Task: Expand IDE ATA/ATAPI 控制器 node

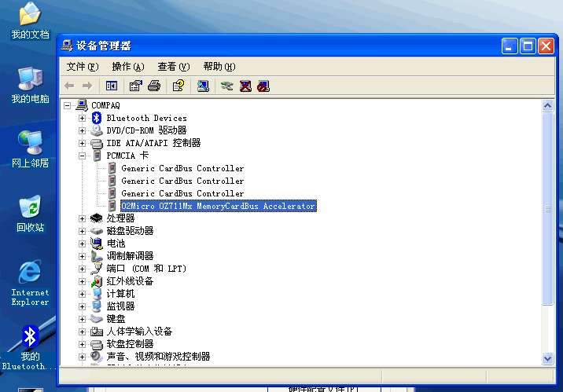Action: (x=83, y=143)
